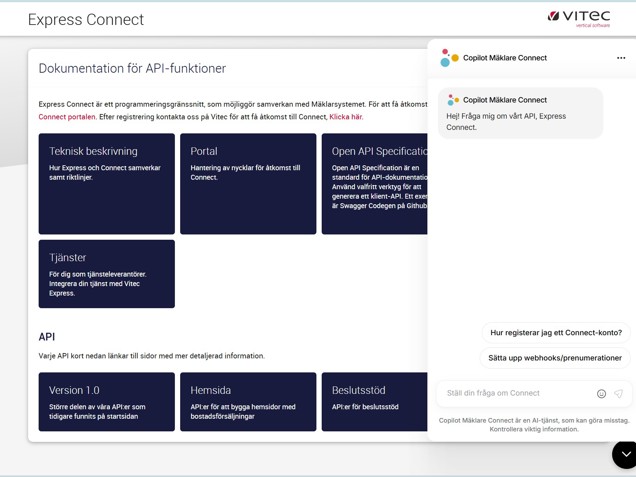Open the Hemsida API card

click(x=248, y=401)
